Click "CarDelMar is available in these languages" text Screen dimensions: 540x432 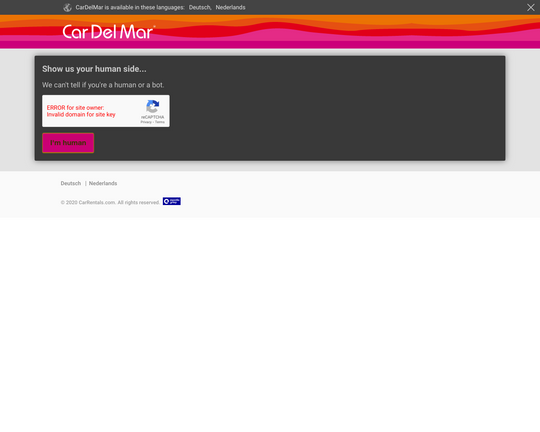(130, 7)
